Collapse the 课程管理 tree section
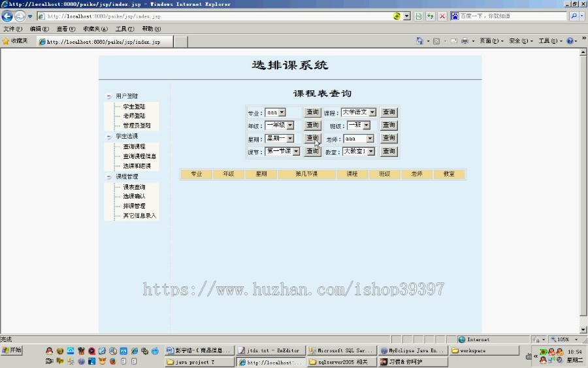The height and width of the screenshot is (368, 588). tap(108, 176)
